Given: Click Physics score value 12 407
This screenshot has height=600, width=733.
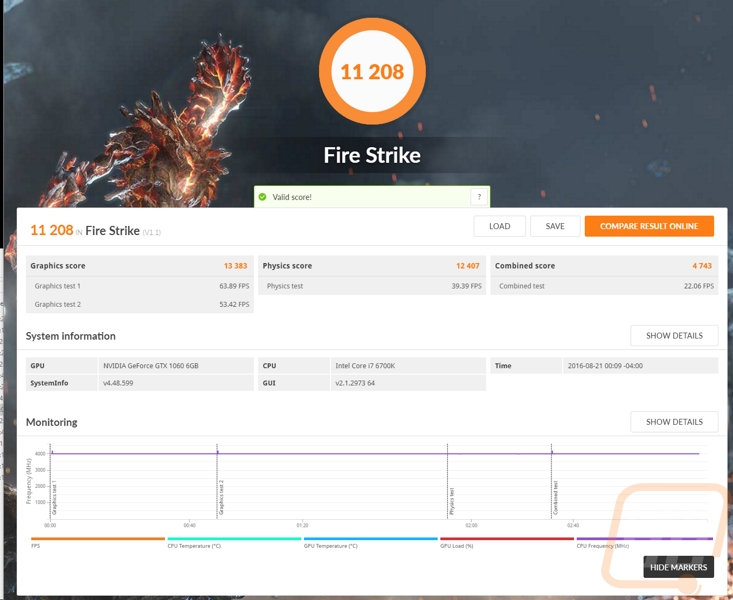Looking at the screenshot, I should pyautogui.click(x=467, y=266).
